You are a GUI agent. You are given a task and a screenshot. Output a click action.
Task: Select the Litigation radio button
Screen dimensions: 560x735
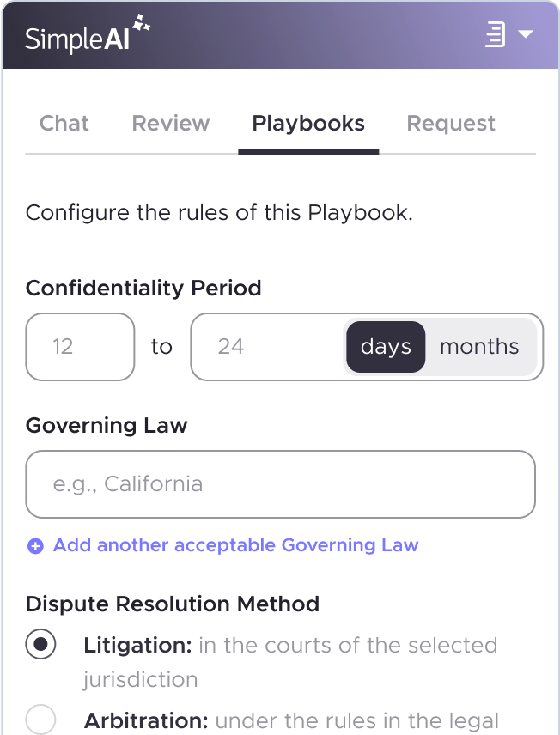point(40,643)
